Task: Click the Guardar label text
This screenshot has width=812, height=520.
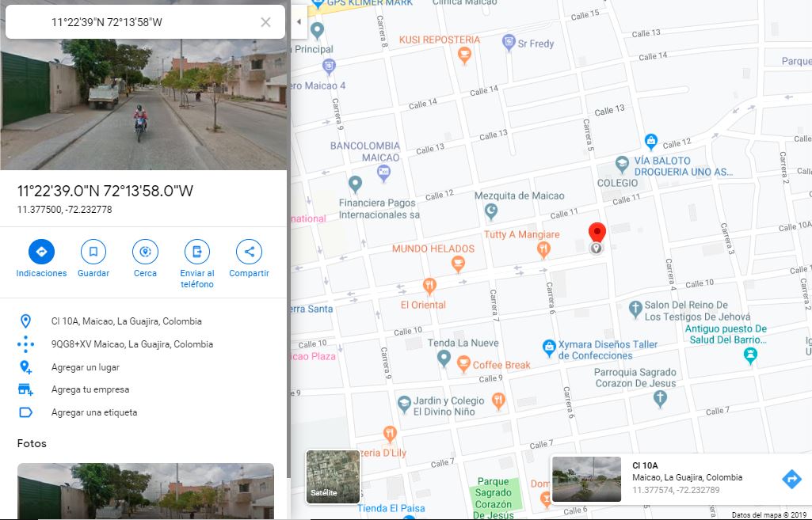Action: pyautogui.click(x=93, y=273)
